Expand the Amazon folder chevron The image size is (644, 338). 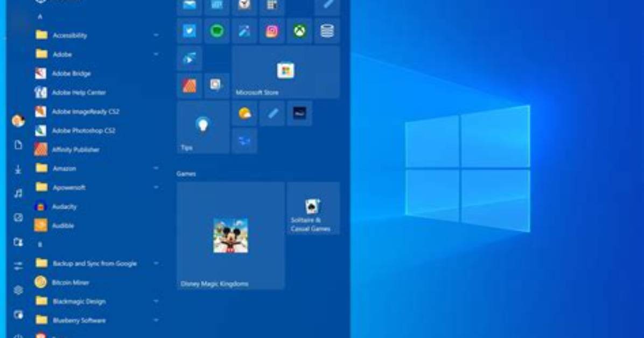[x=156, y=168]
